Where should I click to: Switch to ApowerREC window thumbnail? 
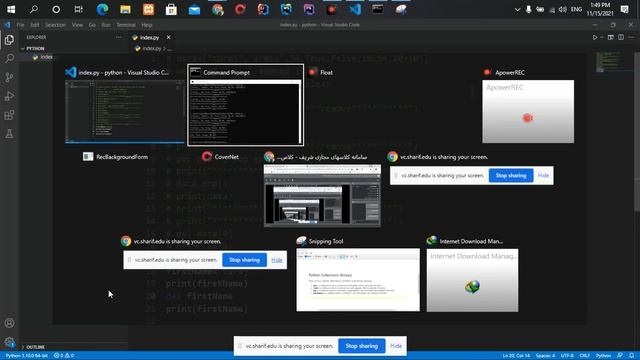click(x=528, y=111)
